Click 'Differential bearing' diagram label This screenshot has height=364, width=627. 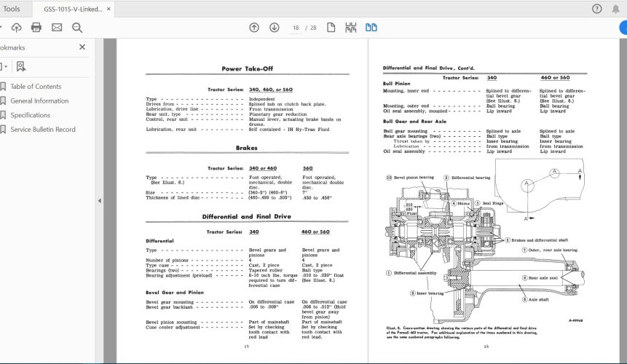click(x=470, y=178)
